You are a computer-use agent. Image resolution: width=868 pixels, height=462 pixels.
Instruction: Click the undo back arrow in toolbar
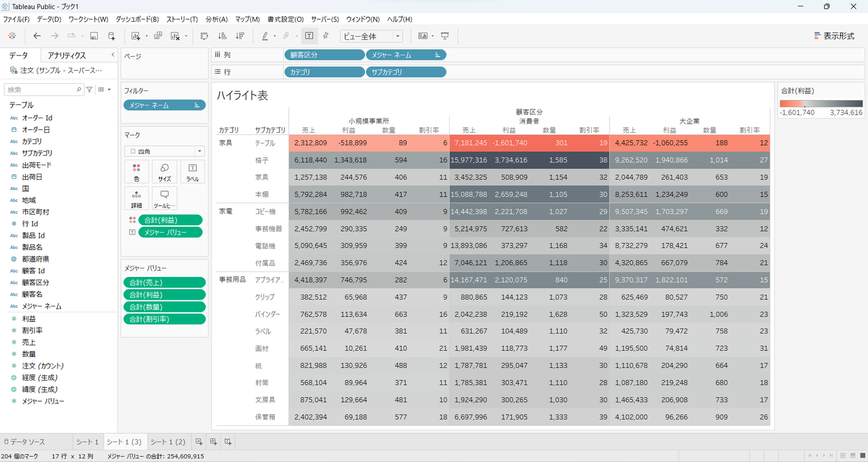pyautogui.click(x=37, y=36)
